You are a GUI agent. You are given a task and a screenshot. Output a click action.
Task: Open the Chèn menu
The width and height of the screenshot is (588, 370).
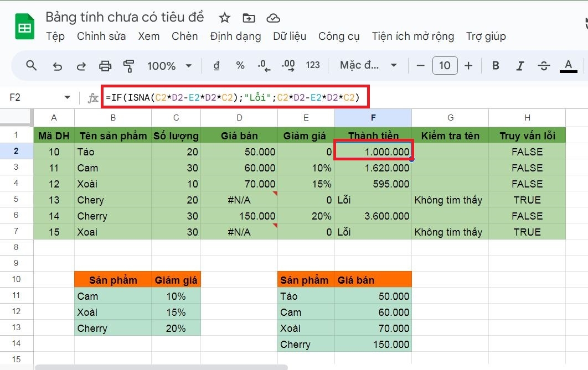point(184,37)
